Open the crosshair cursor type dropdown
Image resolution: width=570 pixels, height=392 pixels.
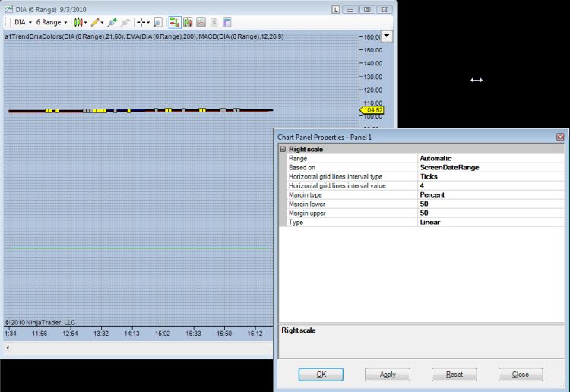[148, 23]
